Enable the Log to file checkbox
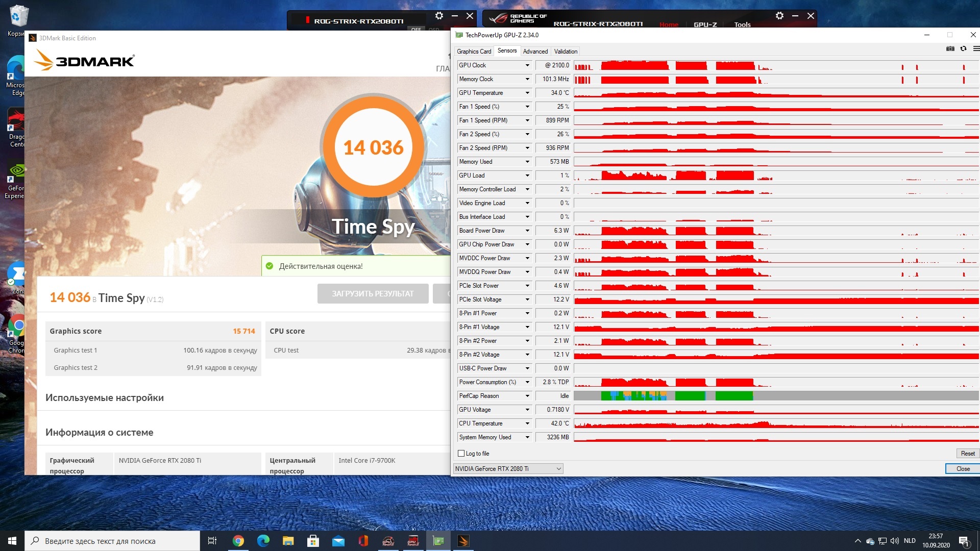 461,453
